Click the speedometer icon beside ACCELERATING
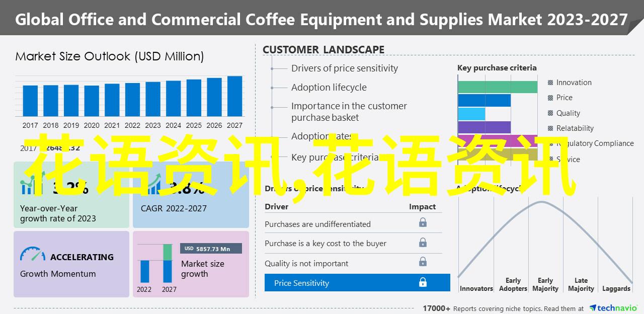644x314 pixels. [32, 255]
